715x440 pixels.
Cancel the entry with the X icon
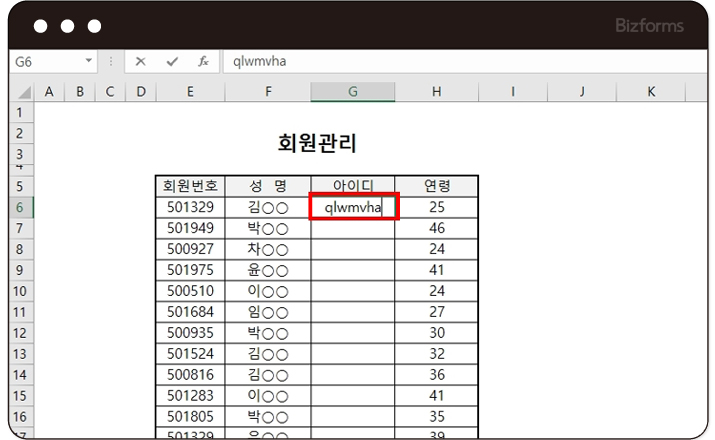coord(140,61)
